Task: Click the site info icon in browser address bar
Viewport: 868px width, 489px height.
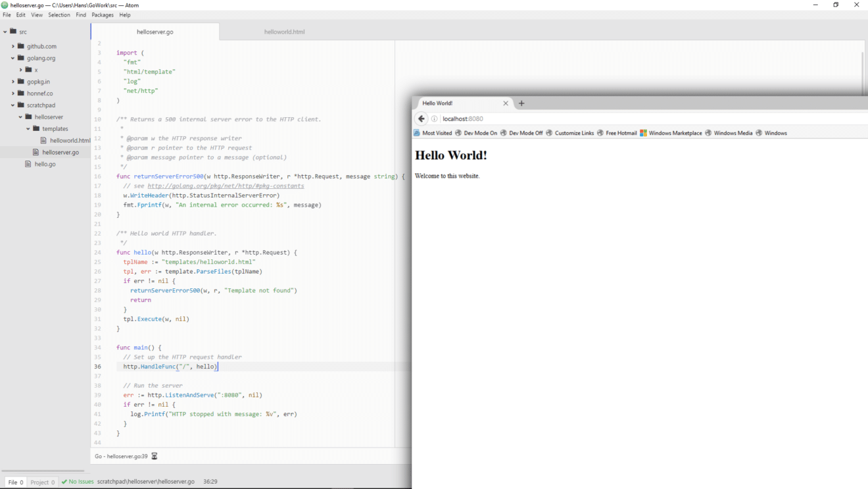Action: [x=435, y=118]
